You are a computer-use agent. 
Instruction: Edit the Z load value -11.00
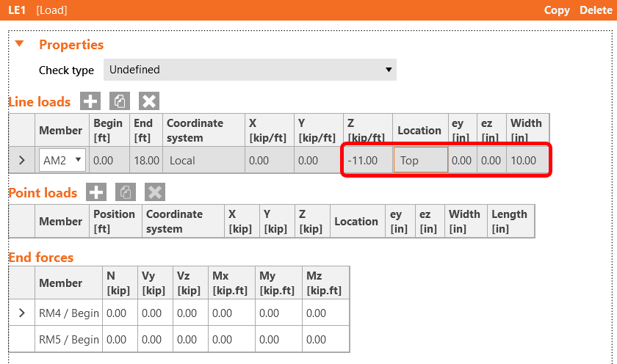click(x=367, y=160)
